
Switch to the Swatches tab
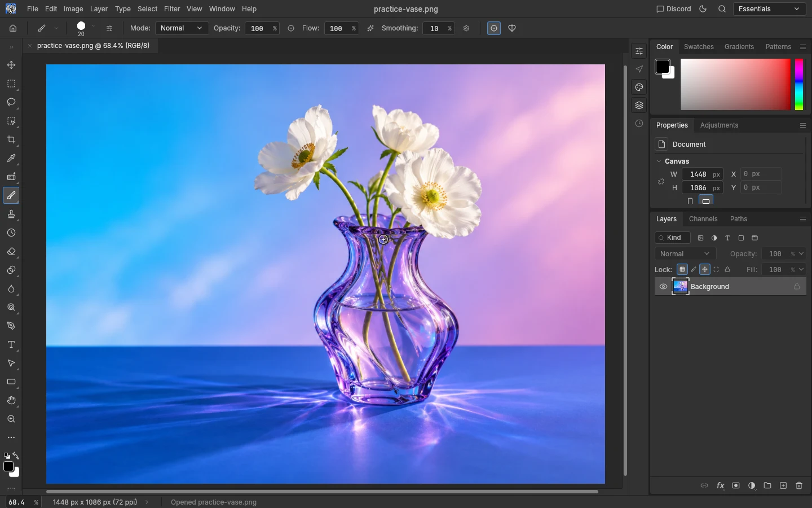click(x=699, y=47)
